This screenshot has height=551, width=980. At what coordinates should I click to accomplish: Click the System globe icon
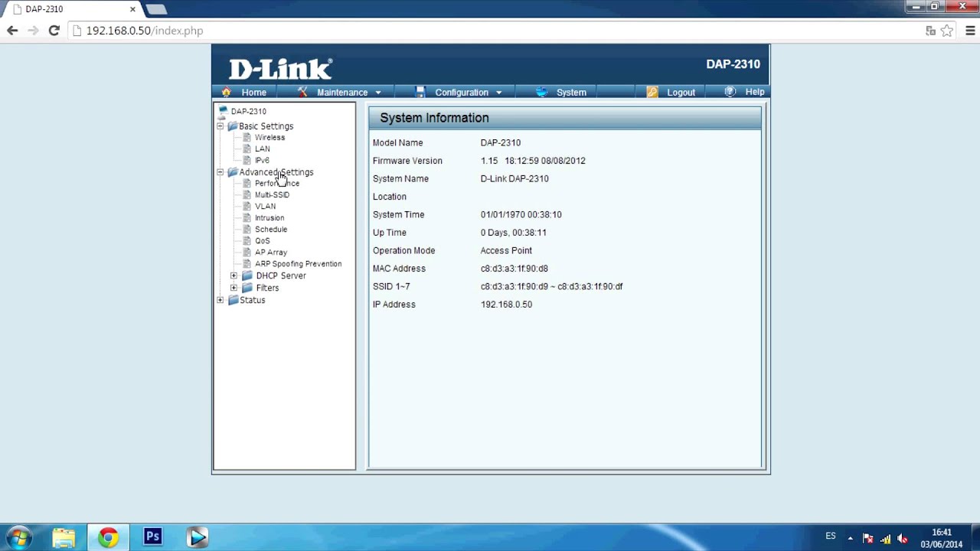tap(542, 92)
